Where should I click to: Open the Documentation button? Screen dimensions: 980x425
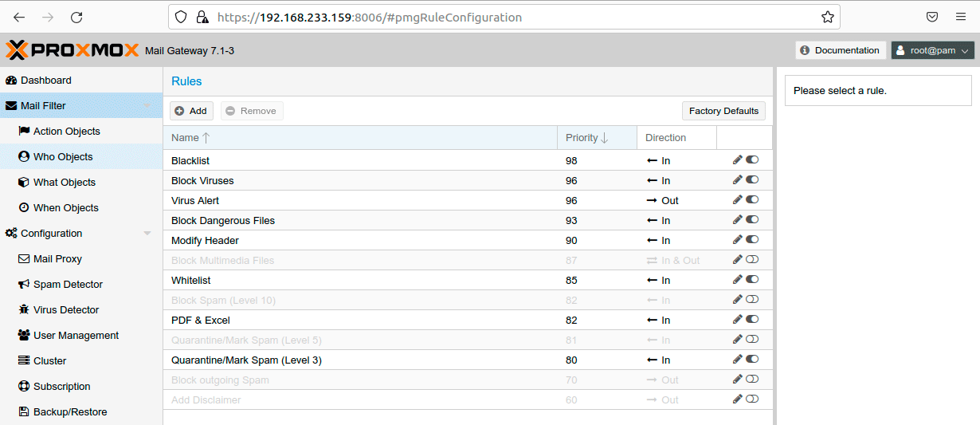pyautogui.click(x=841, y=50)
